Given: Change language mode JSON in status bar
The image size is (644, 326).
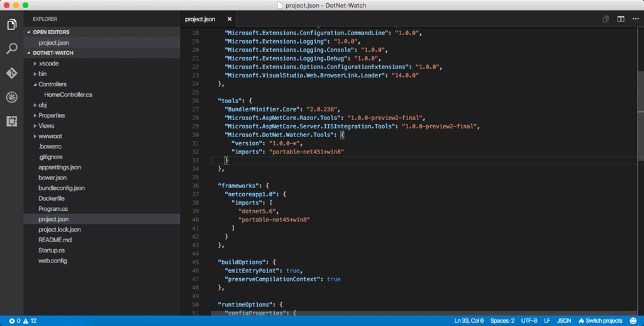Looking at the screenshot, I should (x=564, y=321).
